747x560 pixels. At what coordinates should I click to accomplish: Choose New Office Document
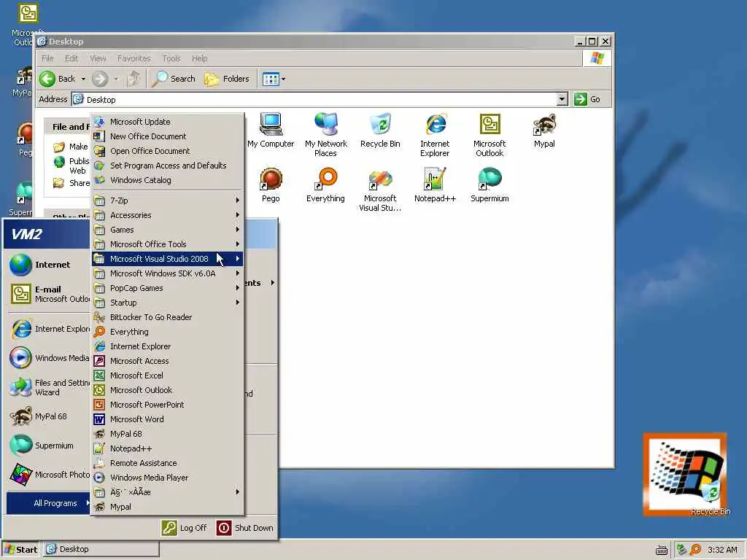[x=168, y=136]
